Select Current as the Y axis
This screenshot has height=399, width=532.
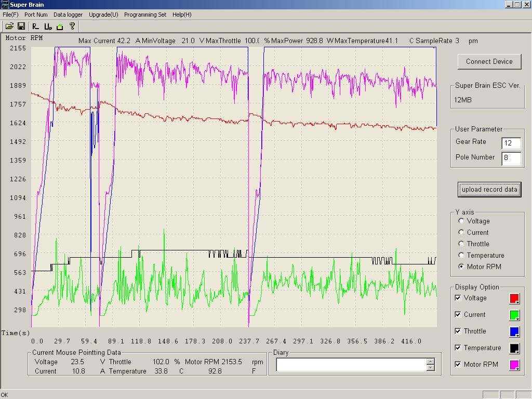[461, 232]
